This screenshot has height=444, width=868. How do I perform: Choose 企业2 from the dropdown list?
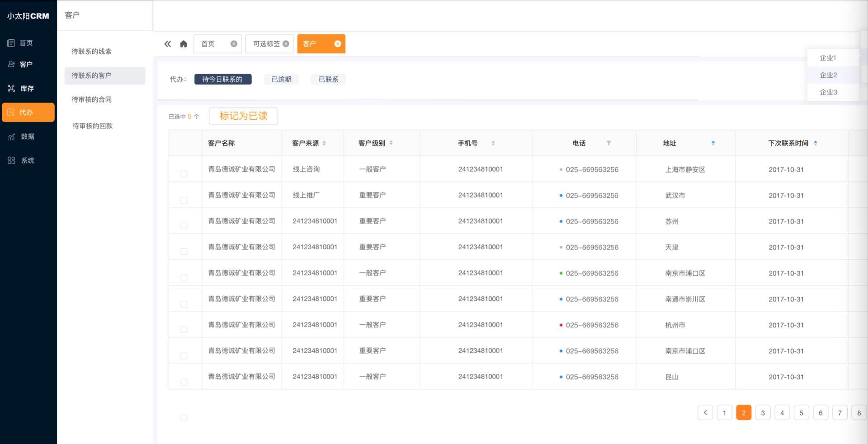coord(833,75)
